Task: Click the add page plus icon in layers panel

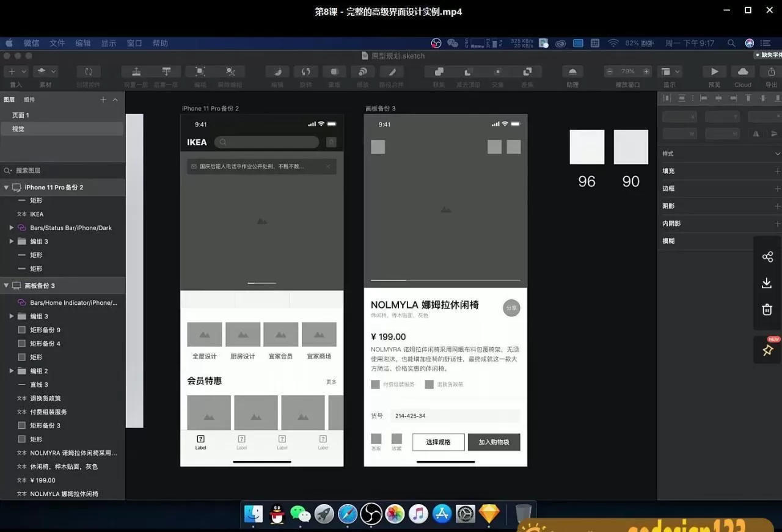Action: tap(103, 100)
